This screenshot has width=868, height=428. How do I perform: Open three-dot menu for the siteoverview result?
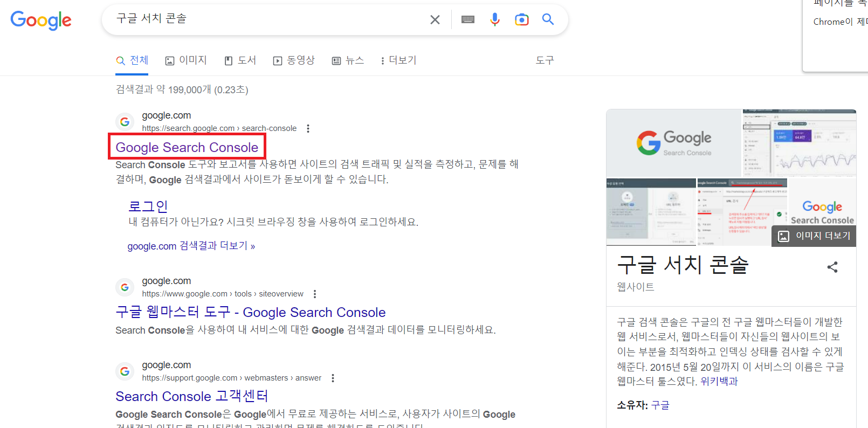click(315, 294)
